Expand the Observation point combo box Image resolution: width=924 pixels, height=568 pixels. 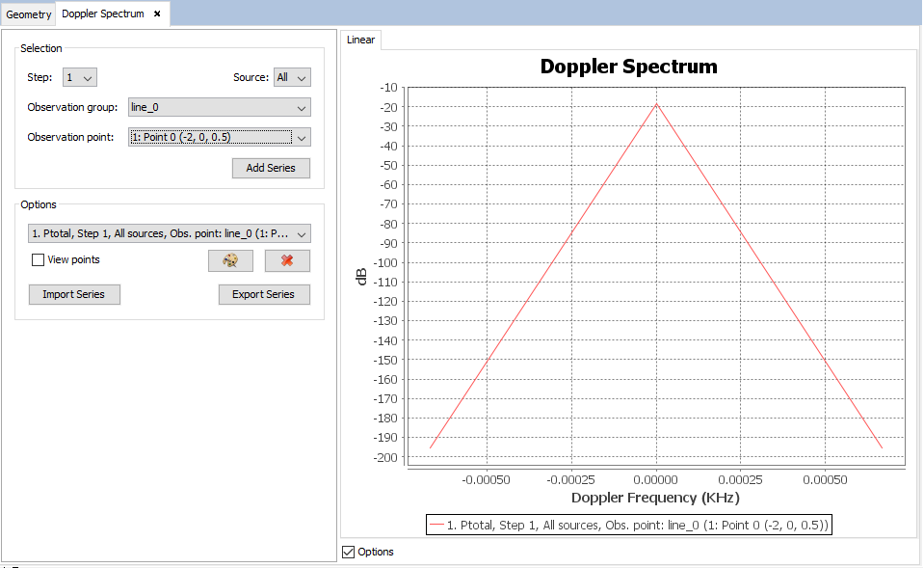pos(219,137)
